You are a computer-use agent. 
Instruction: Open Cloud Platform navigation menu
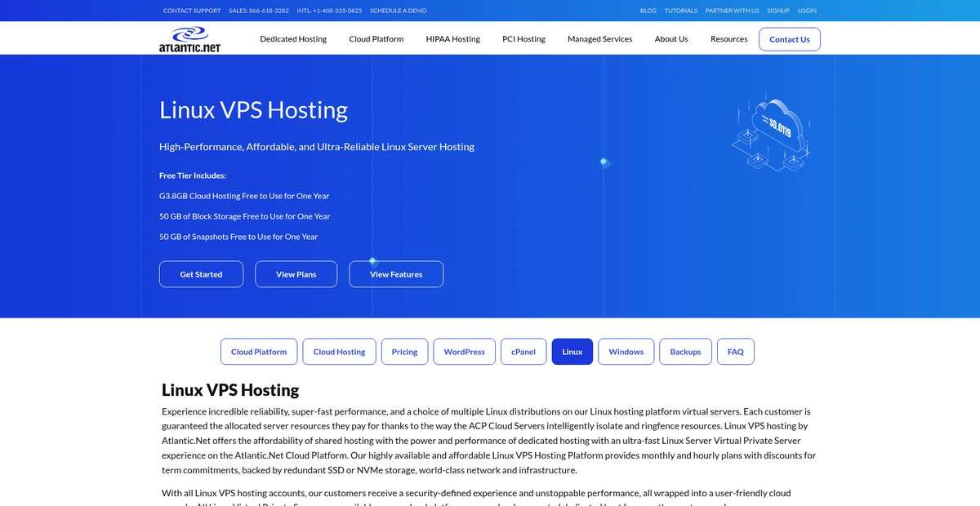coord(376,39)
